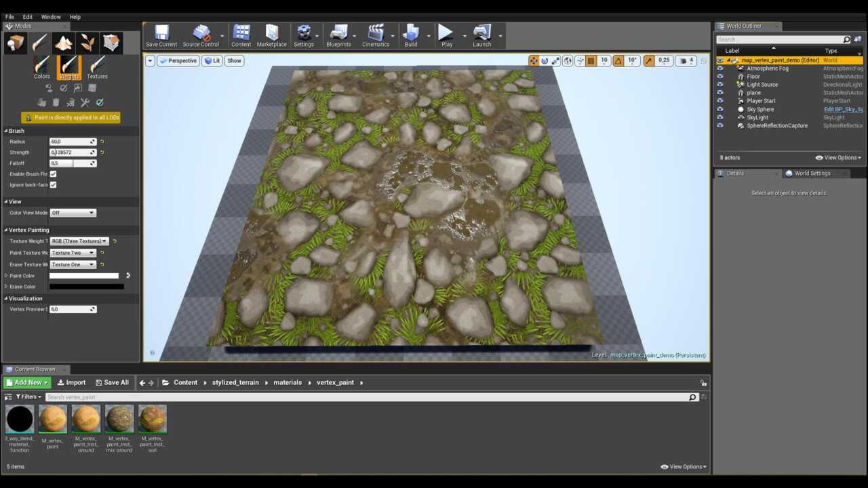Toggle visibility of Light Source
The width and height of the screenshot is (868, 488).
(720, 85)
